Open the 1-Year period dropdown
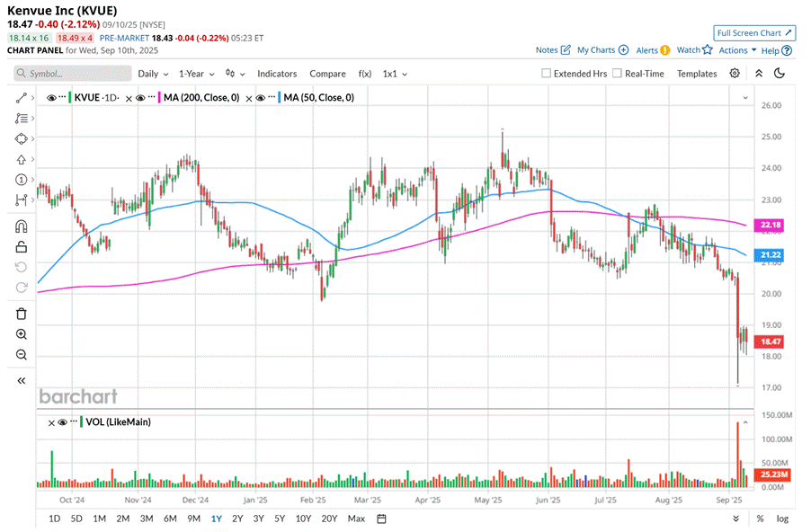This screenshot has height=532, width=811. [197, 74]
